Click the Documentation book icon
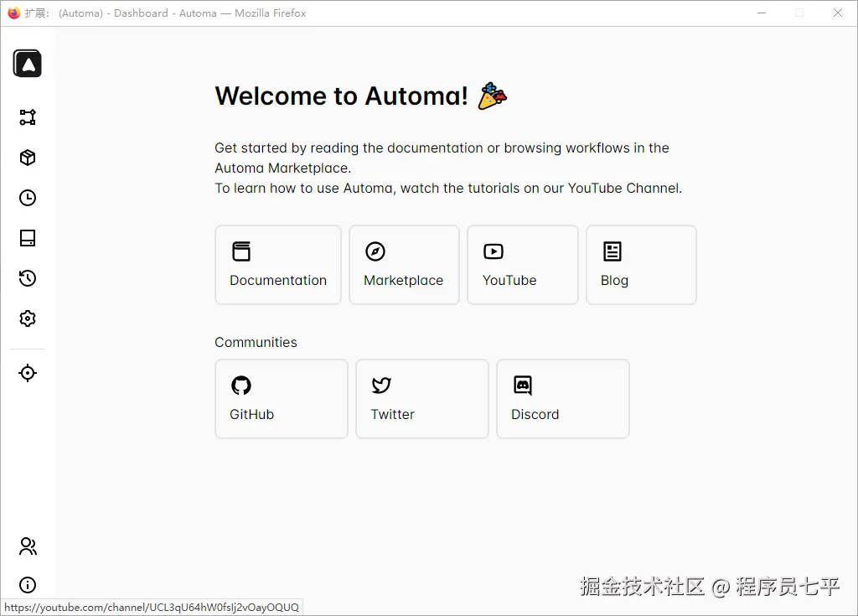Image resolution: width=858 pixels, height=616 pixels. (x=241, y=251)
